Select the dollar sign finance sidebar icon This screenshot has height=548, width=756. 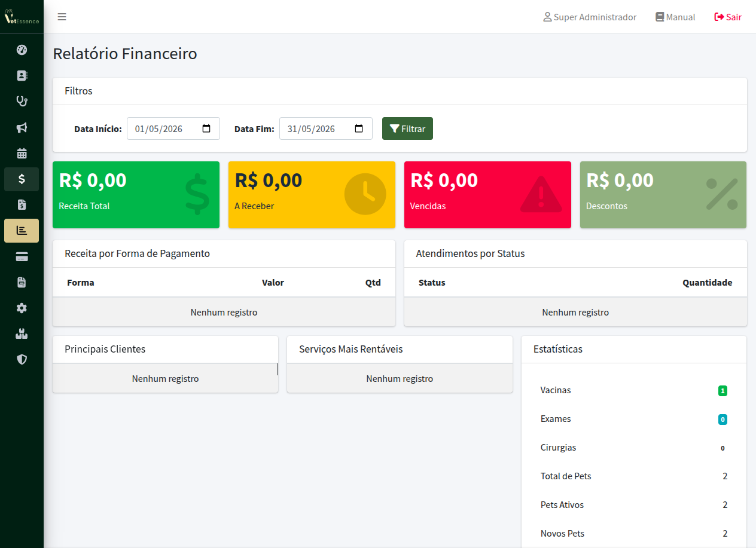pyautogui.click(x=22, y=179)
